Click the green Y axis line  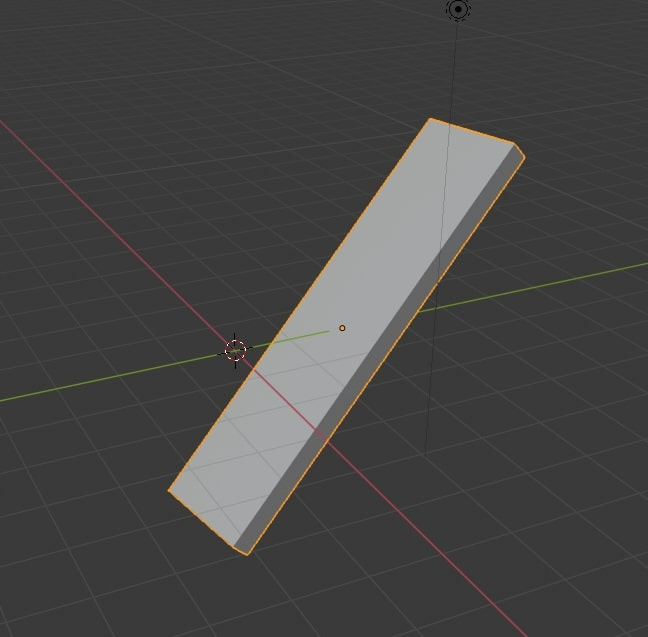pyautogui.click(x=537, y=286)
